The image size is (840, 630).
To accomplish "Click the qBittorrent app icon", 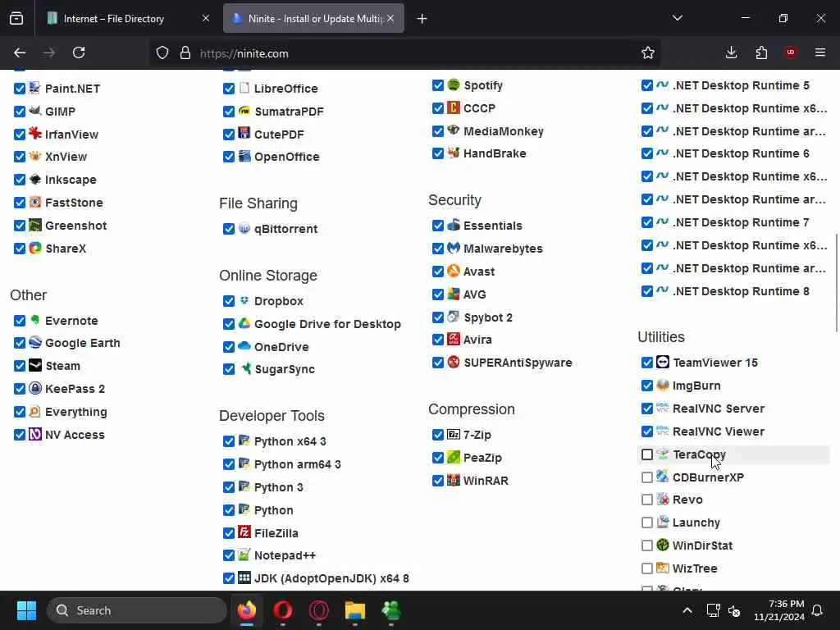I will point(244,228).
